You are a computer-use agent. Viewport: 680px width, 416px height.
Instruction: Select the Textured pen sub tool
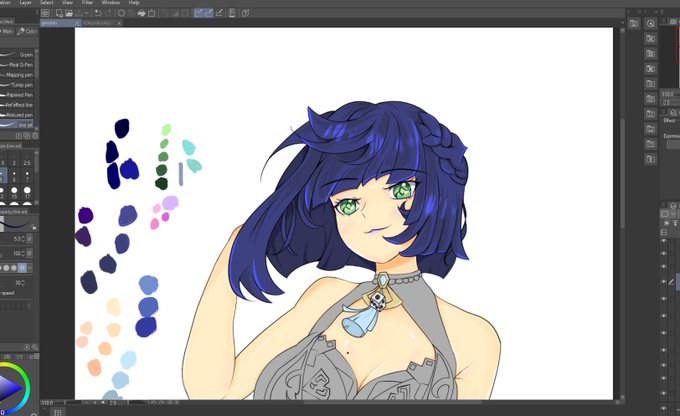17,115
